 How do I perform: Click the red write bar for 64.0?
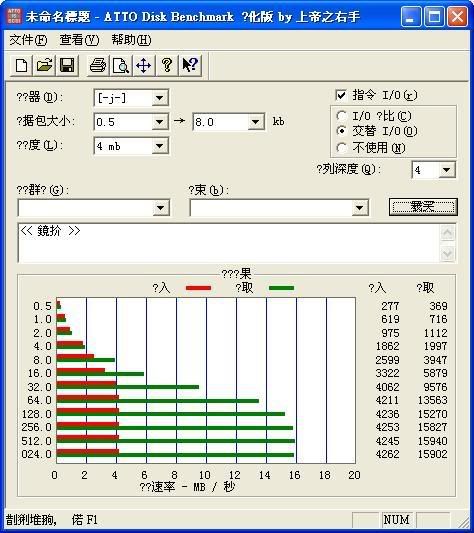(88, 397)
